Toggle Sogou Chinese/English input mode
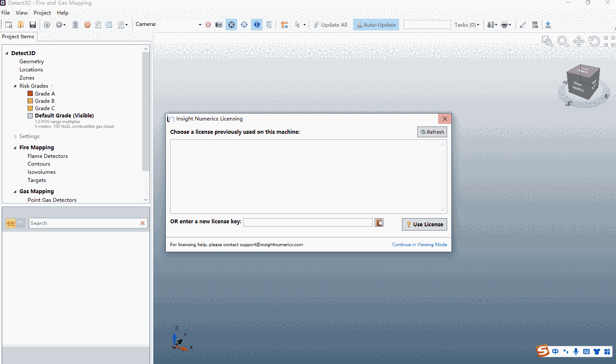Viewport: 616px width, 364px height. 555,352
